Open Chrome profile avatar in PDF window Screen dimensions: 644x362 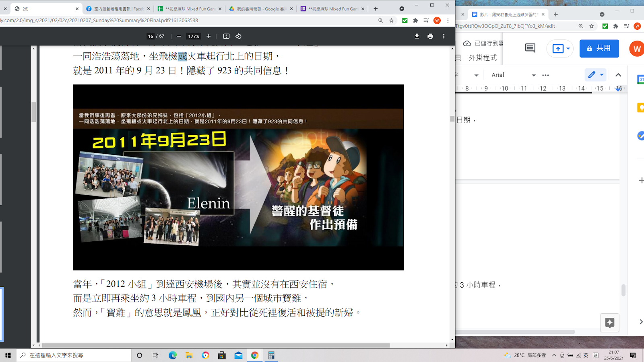click(437, 21)
